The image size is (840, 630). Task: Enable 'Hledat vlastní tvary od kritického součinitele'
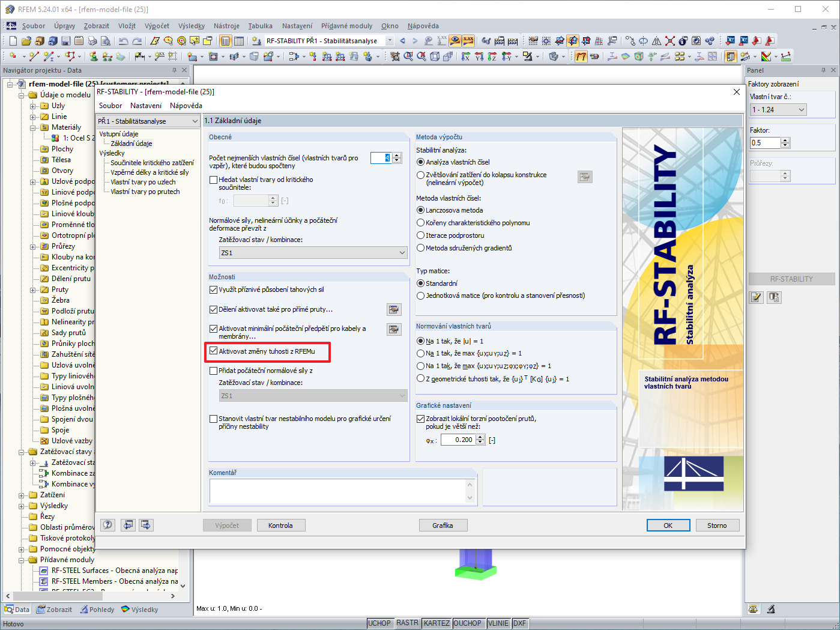click(213, 180)
